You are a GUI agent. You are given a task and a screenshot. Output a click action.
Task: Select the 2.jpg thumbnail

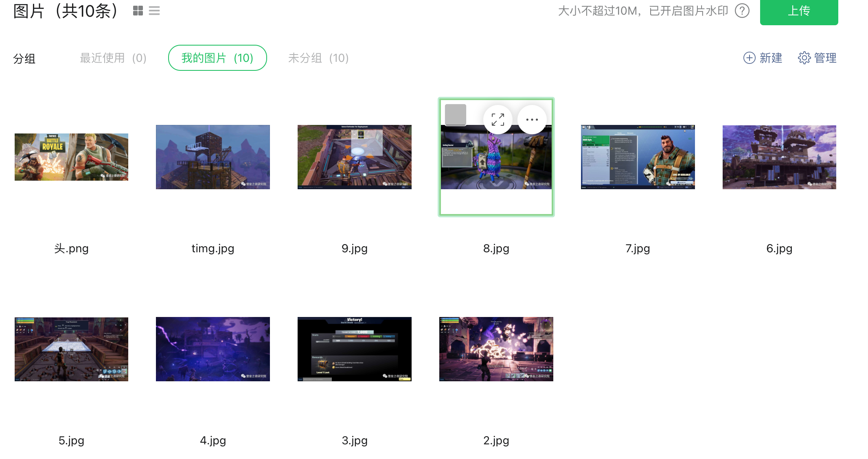[x=496, y=349]
